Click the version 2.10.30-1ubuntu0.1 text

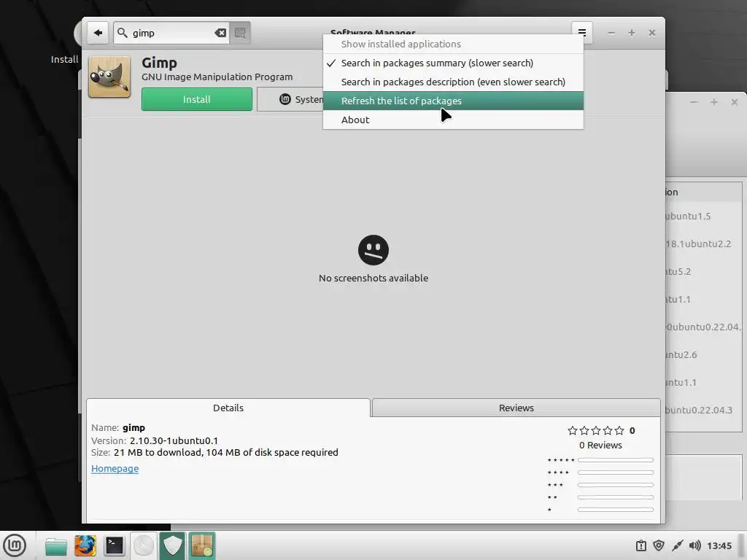coord(174,440)
